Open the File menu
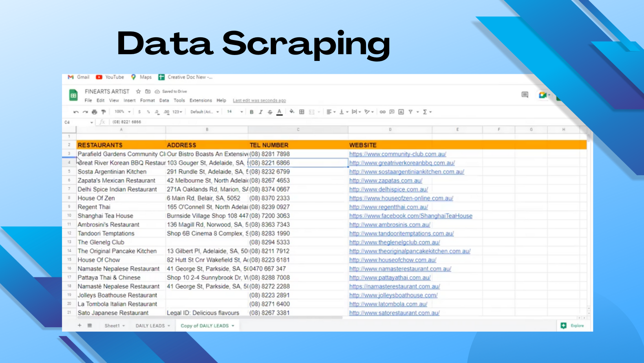 pyautogui.click(x=88, y=101)
